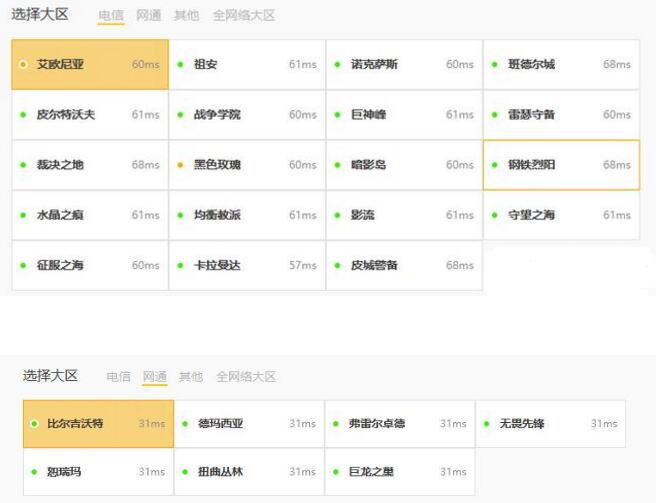The height and width of the screenshot is (503, 656).
Task: Click the 57ms latency of 卡拉曼达
Action: point(303,265)
